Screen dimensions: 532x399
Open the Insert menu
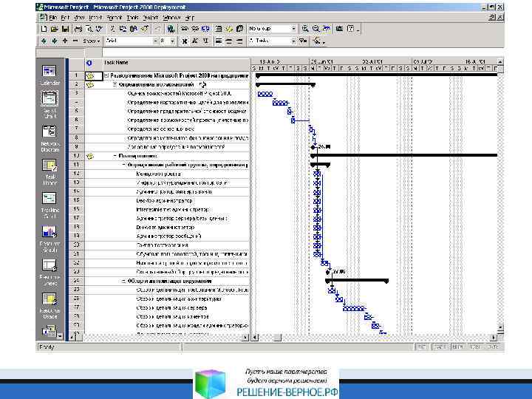[95, 18]
